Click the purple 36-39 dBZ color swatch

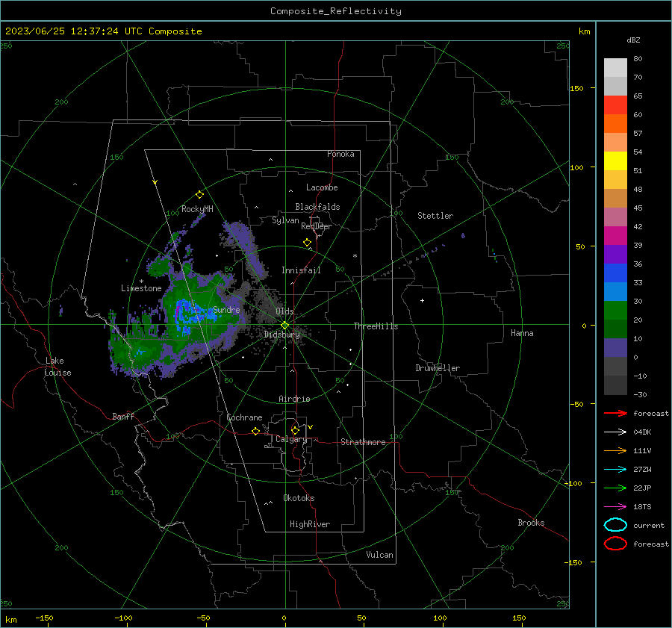[615, 254]
